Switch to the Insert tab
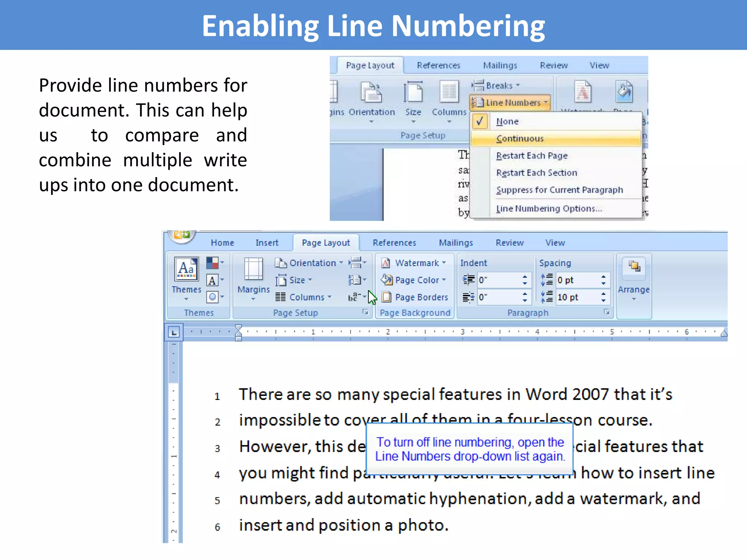The image size is (747, 560). tap(267, 243)
